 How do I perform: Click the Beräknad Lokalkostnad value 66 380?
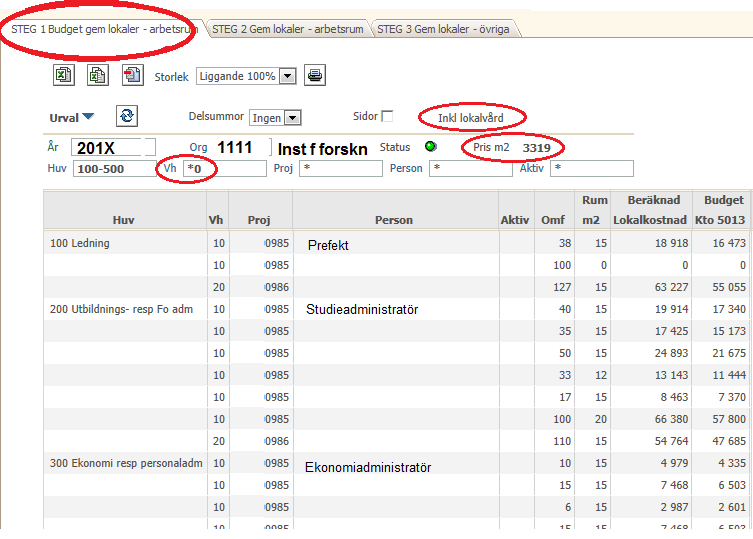click(x=671, y=419)
